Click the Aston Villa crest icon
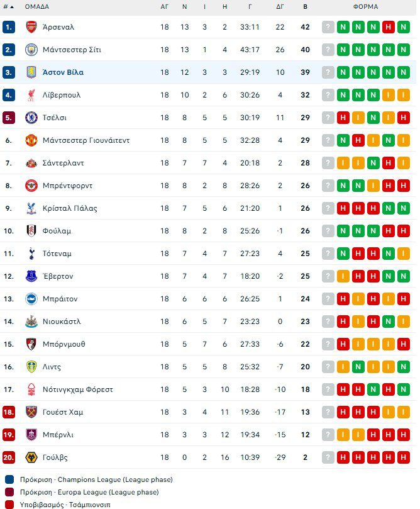The height and width of the screenshot is (509, 420). [x=31, y=72]
